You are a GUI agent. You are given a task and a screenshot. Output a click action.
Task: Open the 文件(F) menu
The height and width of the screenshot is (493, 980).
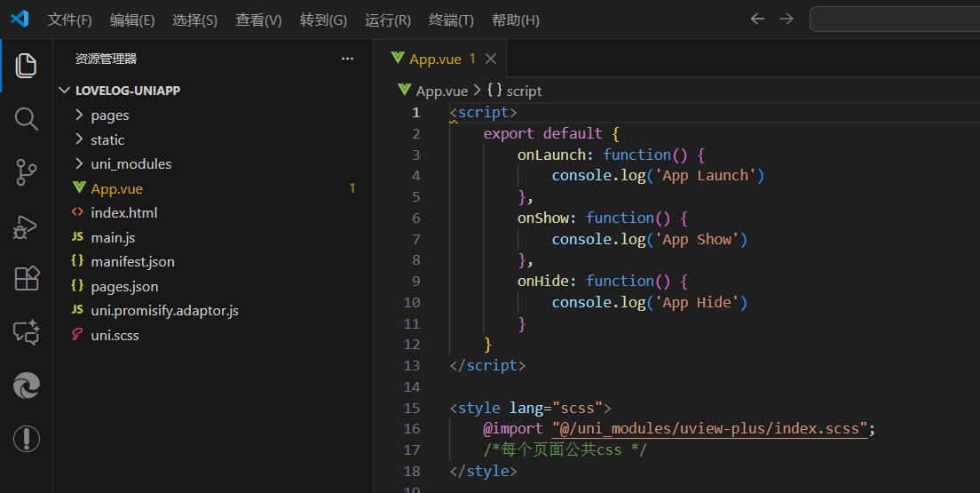click(x=69, y=20)
